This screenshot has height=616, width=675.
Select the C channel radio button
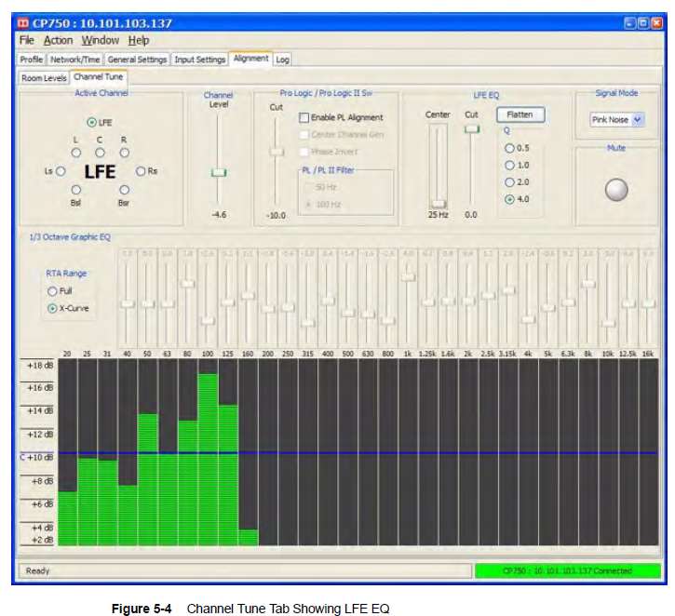coord(100,153)
